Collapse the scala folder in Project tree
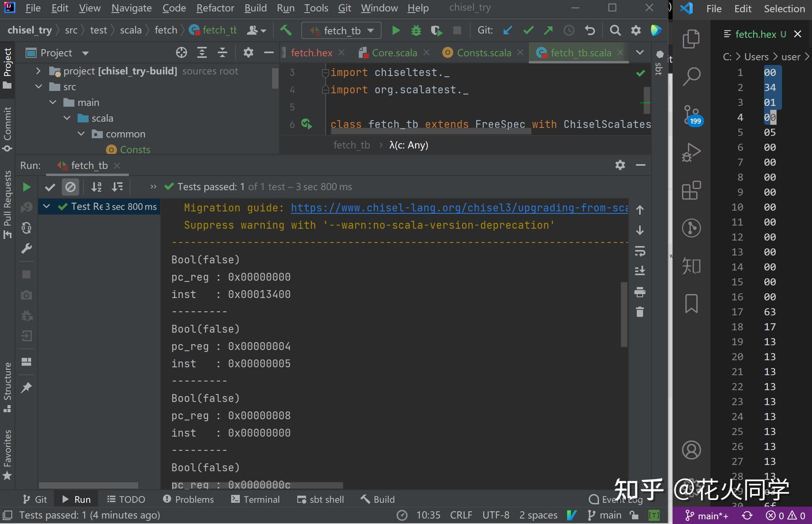The height and width of the screenshot is (524, 812). pyautogui.click(x=67, y=118)
